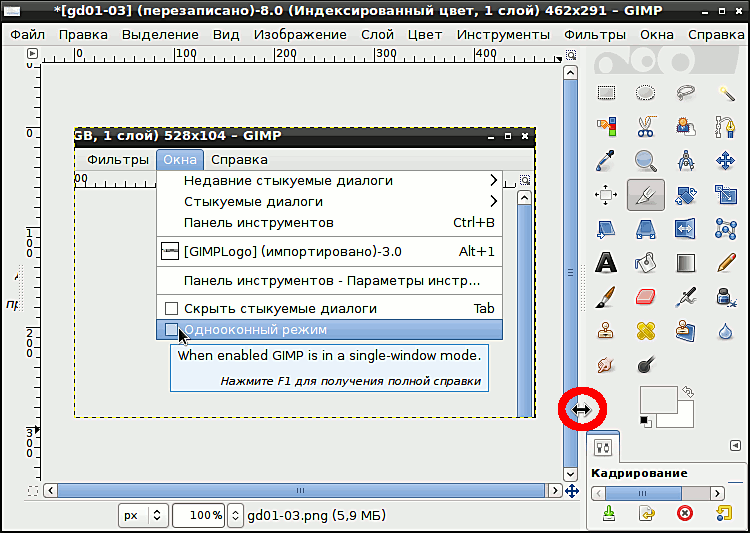Screen dimensions: 750x533
Task: Select the Clone stamp tool
Action: click(606, 331)
